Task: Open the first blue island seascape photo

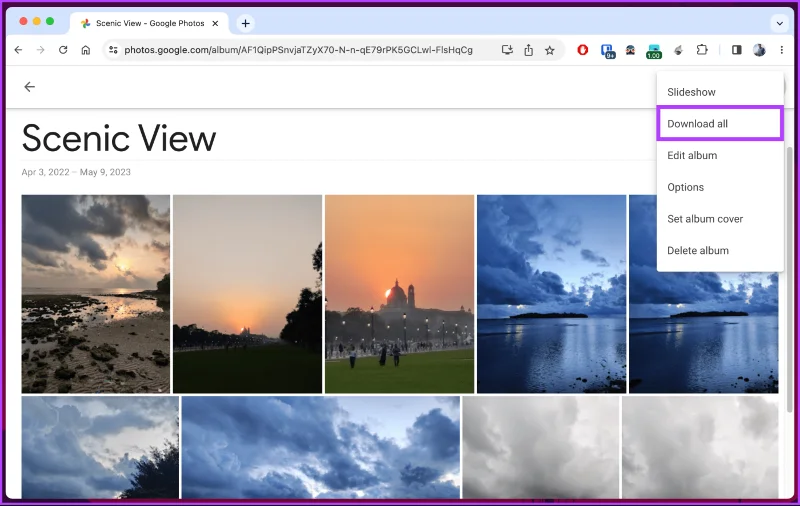Action: pos(552,294)
